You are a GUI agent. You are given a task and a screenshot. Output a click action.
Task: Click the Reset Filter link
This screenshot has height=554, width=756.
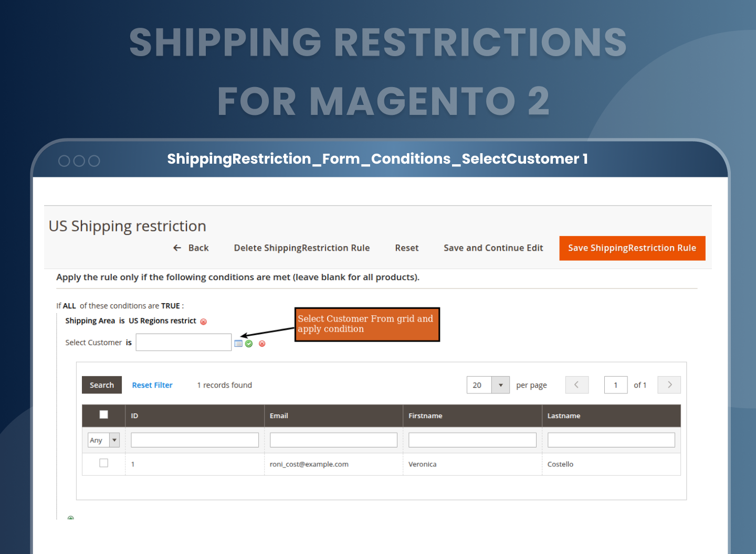152,385
